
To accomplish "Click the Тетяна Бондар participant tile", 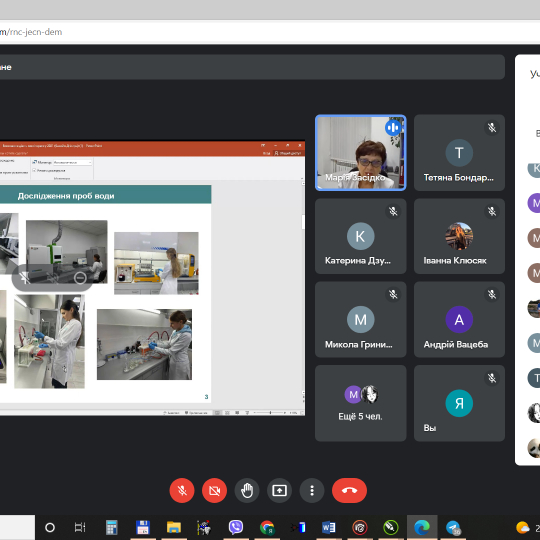I will 459,153.
